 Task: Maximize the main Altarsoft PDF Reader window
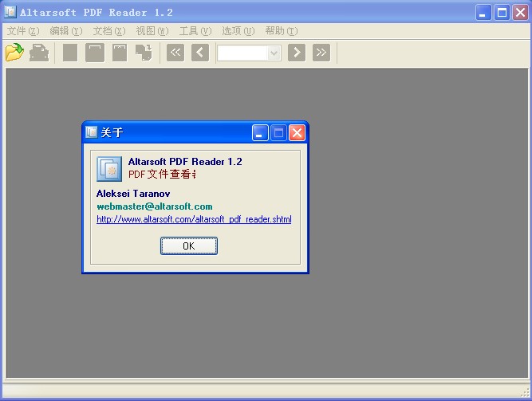click(502, 13)
